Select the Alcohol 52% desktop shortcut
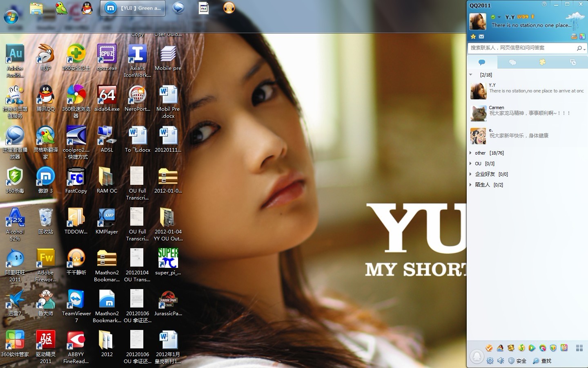The height and width of the screenshot is (368, 588). pos(15,224)
